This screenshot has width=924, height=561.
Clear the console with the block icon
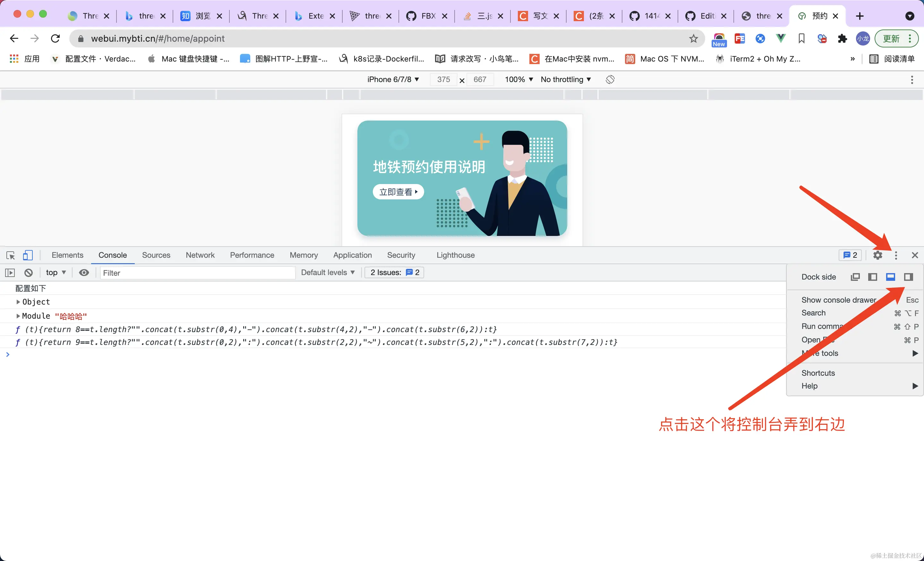click(29, 273)
